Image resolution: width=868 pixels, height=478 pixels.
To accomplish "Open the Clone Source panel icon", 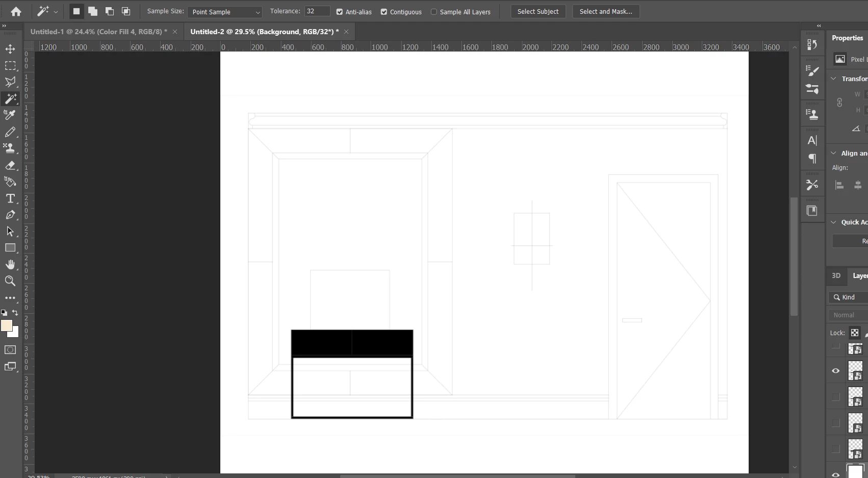I will point(812,114).
